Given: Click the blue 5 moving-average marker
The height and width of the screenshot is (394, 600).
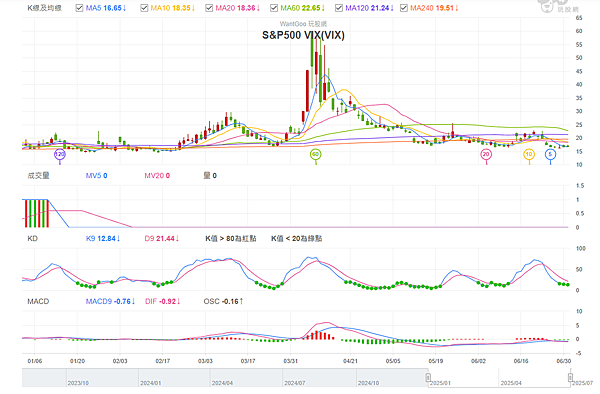Looking at the screenshot, I should tap(550, 155).
